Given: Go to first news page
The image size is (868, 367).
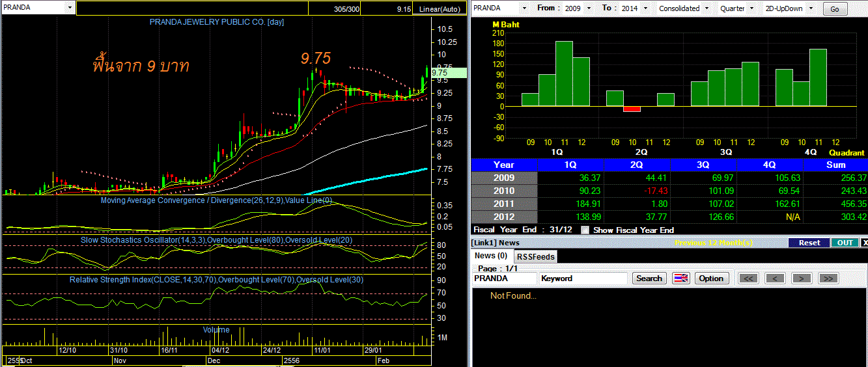Looking at the screenshot, I should (748, 278).
